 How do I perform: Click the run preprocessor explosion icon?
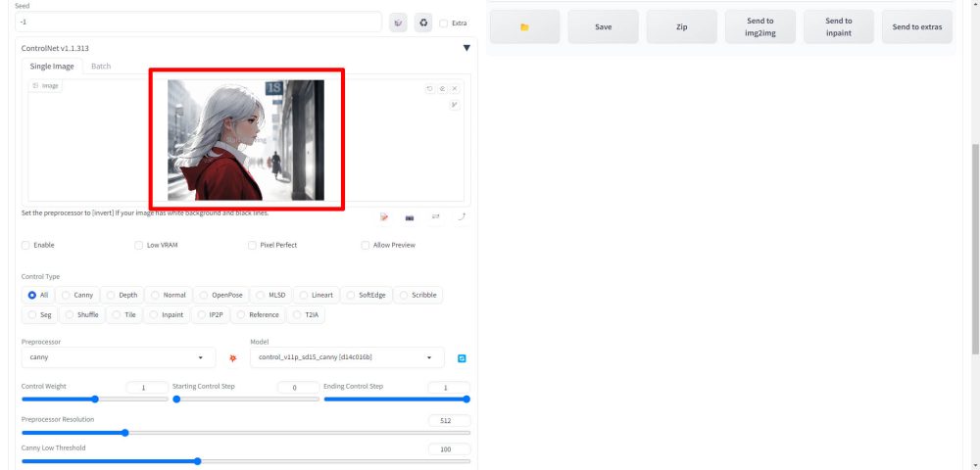pos(232,358)
